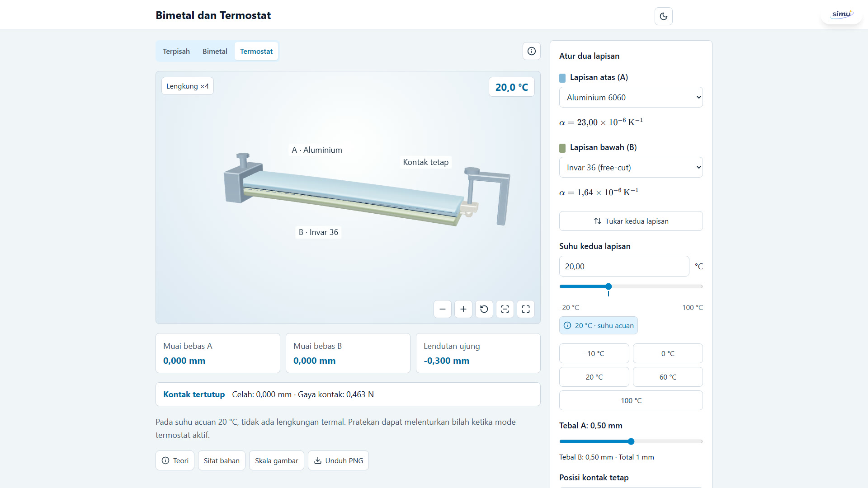The height and width of the screenshot is (488, 868).
Task: Adjust the Tebal A thickness slider
Action: coord(631,441)
